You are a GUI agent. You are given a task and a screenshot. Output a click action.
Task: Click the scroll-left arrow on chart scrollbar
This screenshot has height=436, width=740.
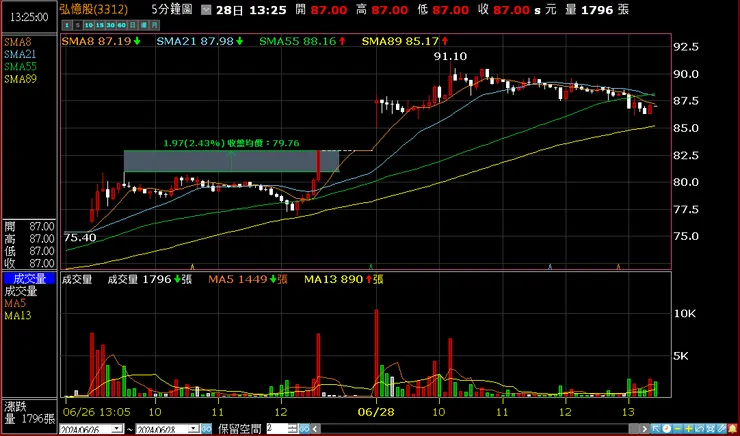pyautogui.click(x=315, y=429)
